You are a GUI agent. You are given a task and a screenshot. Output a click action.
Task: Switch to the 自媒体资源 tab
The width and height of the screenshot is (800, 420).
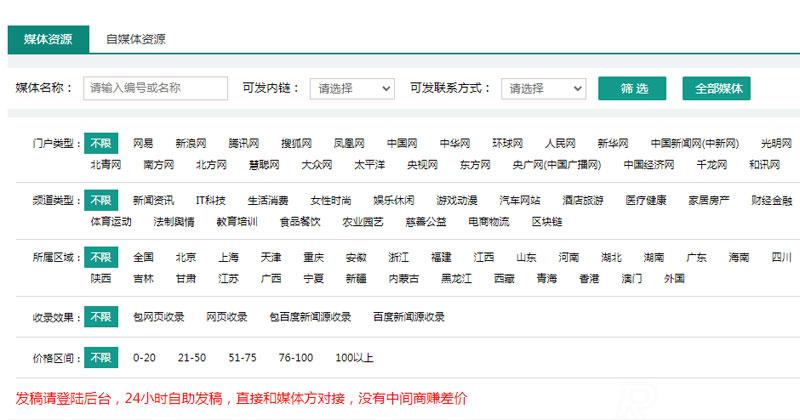pos(136,39)
